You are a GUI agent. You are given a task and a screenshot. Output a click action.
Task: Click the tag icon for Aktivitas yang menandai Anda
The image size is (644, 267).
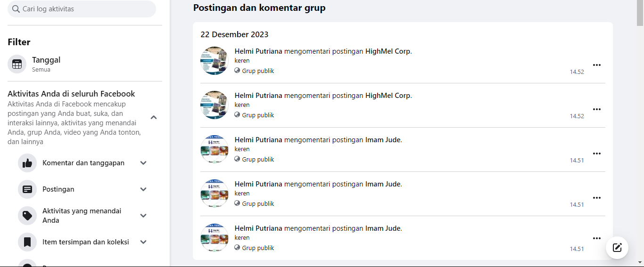click(27, 216)
